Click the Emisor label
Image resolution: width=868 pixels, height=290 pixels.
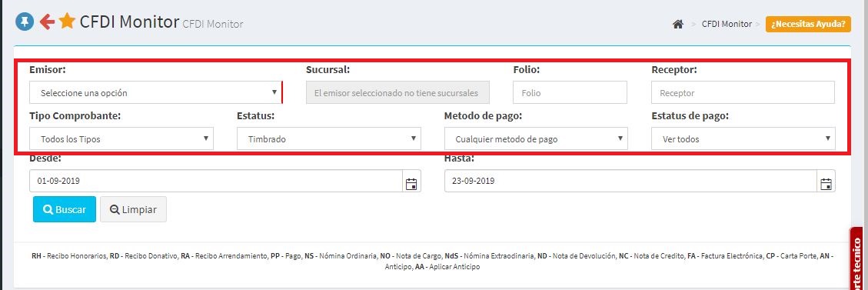47,70
